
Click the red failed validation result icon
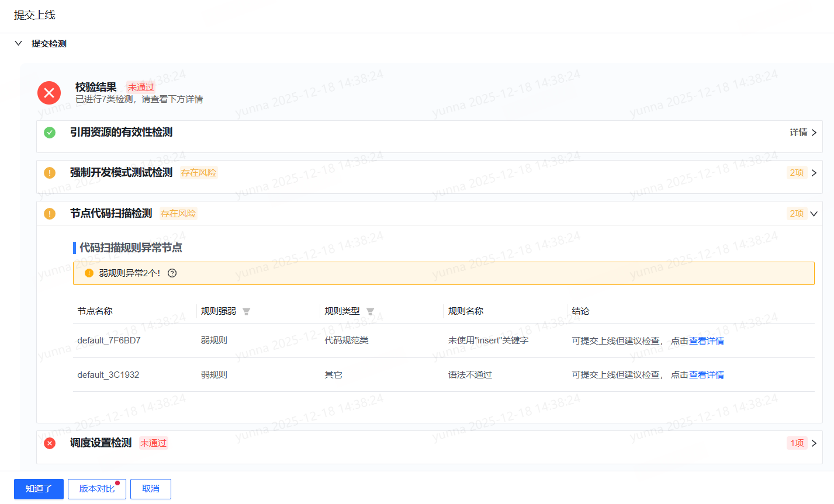click(49, 93)
